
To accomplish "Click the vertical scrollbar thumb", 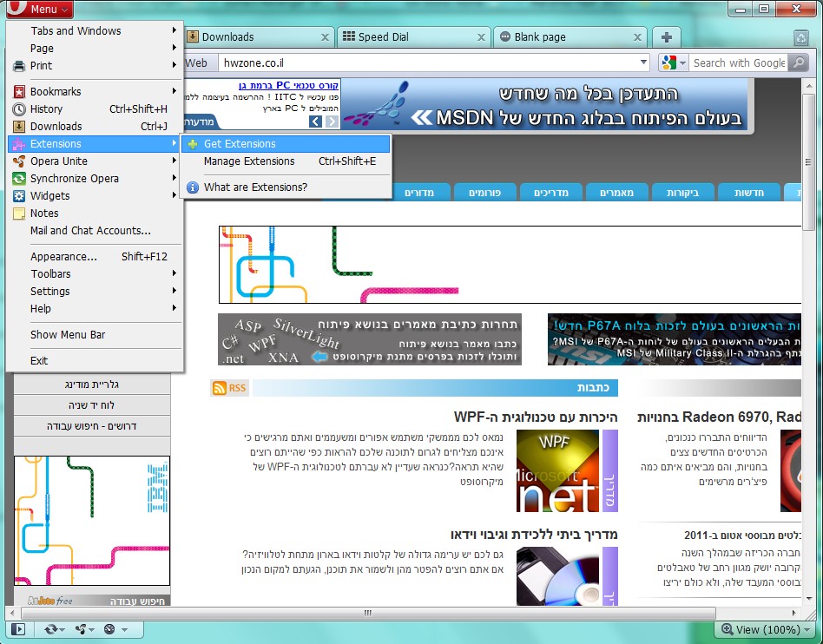I will click(x=808, y=161).
